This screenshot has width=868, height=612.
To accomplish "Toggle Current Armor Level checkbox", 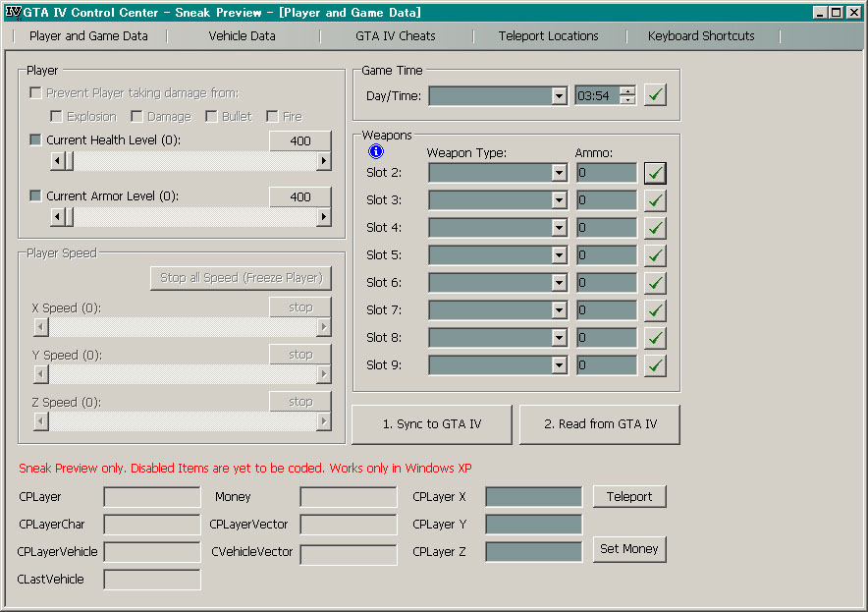I will (x=36, y=195).
